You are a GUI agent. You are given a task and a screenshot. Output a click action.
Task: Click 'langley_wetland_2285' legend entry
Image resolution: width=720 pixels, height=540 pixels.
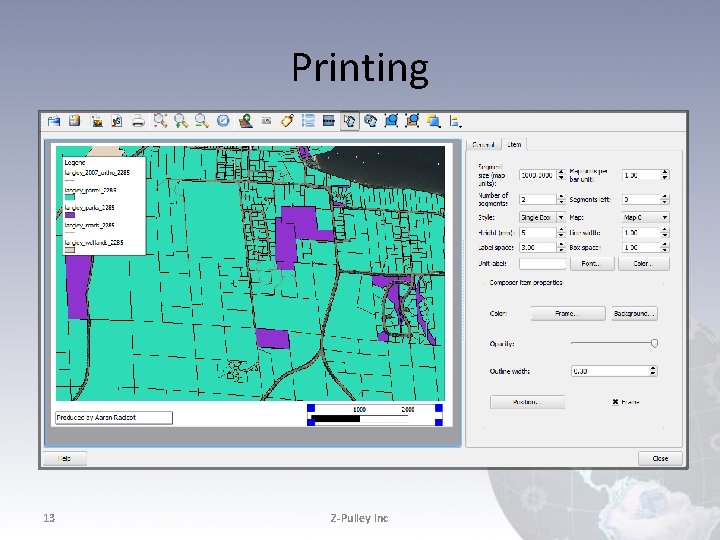point(94,242)
